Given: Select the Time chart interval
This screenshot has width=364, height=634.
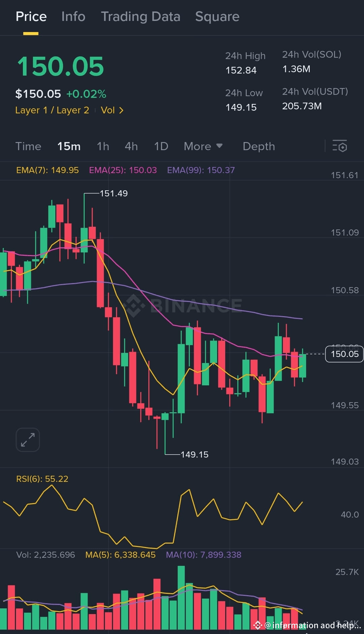Looking at the screenshot, I should (28, 146).
